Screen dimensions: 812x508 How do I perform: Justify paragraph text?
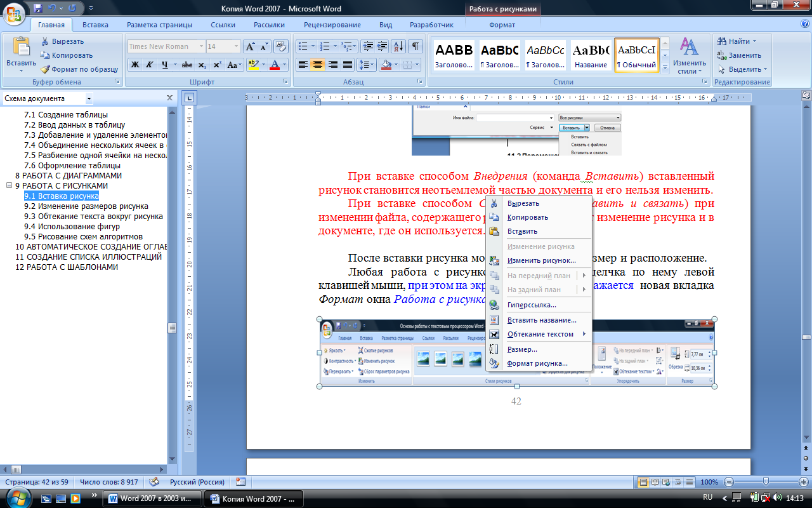pyautogui.click(x=348, y=65)
